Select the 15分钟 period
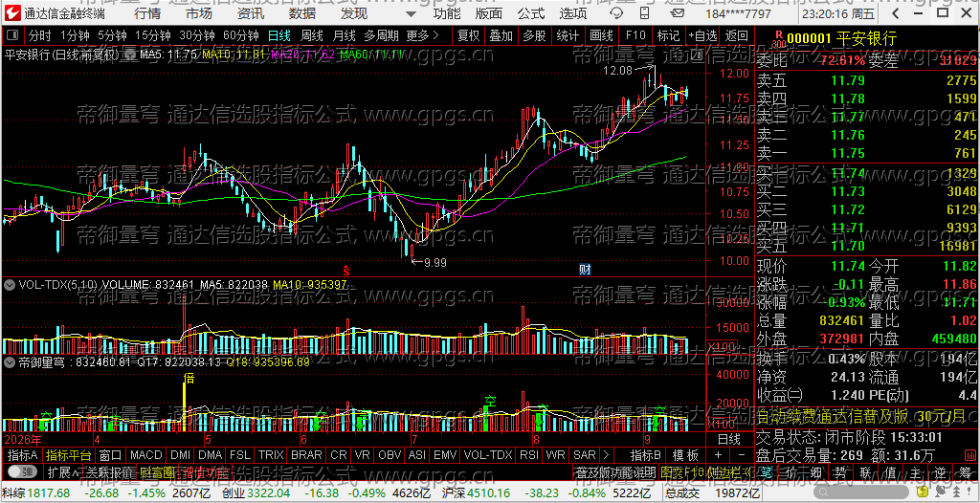980x503 pixels. click(x=152, y=35)
